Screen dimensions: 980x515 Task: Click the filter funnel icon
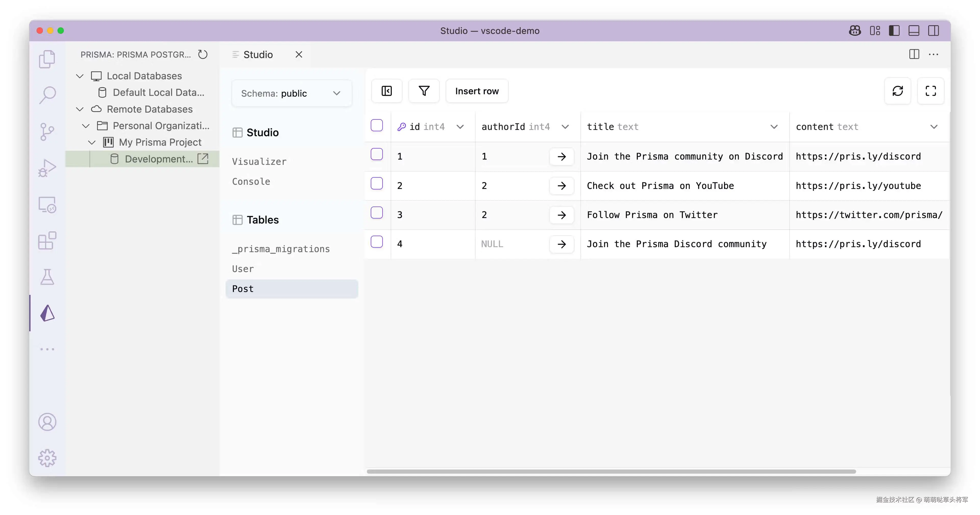pos(424,91)
